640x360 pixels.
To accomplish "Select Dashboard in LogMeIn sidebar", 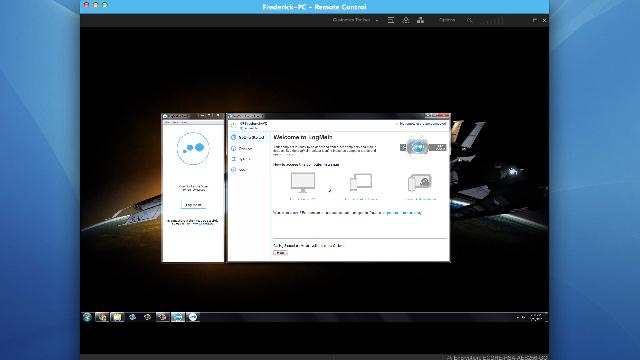I will click(x=248, y=138).
